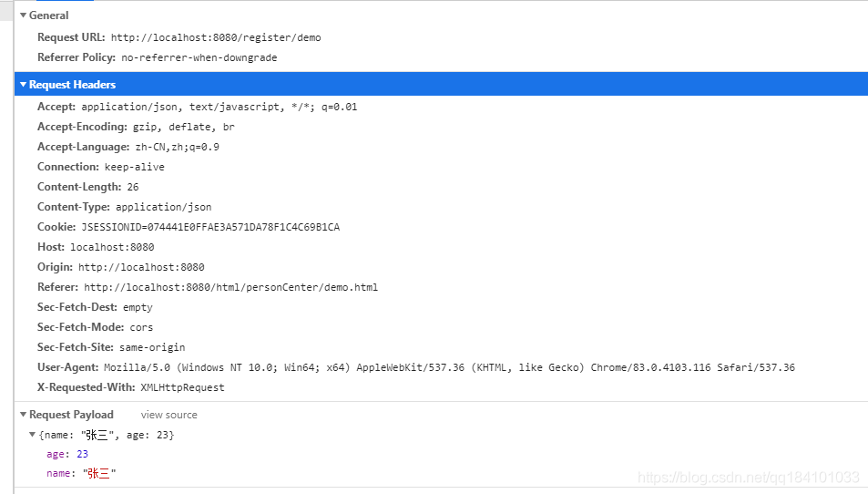
Task: Click the General section title
Action: click(48, 15)
